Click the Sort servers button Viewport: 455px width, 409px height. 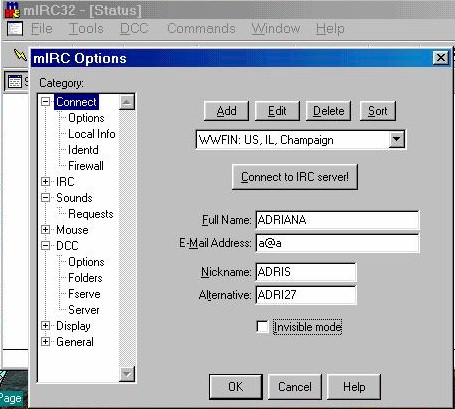pos(378,111)
